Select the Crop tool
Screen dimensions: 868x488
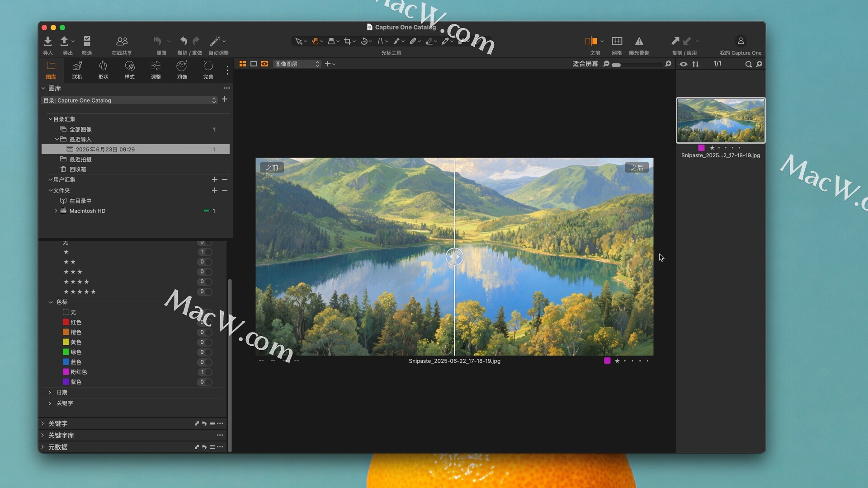click(x=348, y=41)
